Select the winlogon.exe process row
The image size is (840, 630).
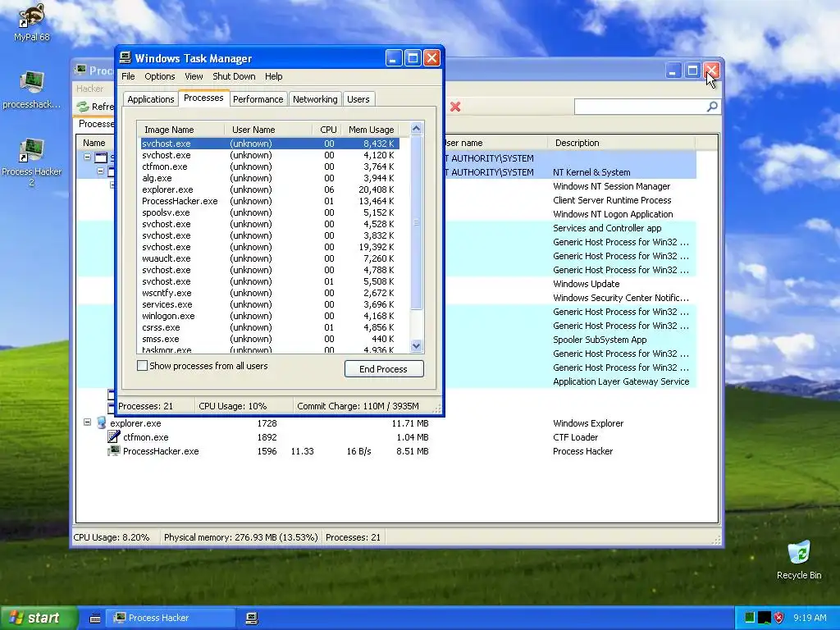pos(269,316)
